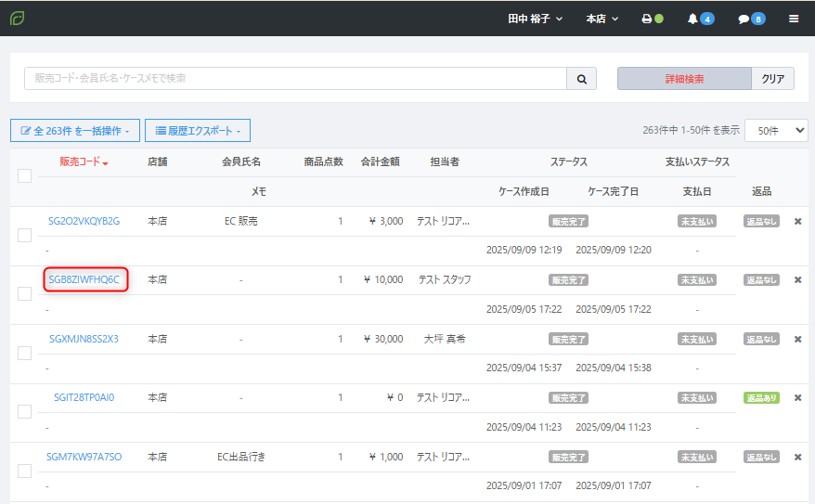Open the 50件 page size dropdown

[776, 131]
